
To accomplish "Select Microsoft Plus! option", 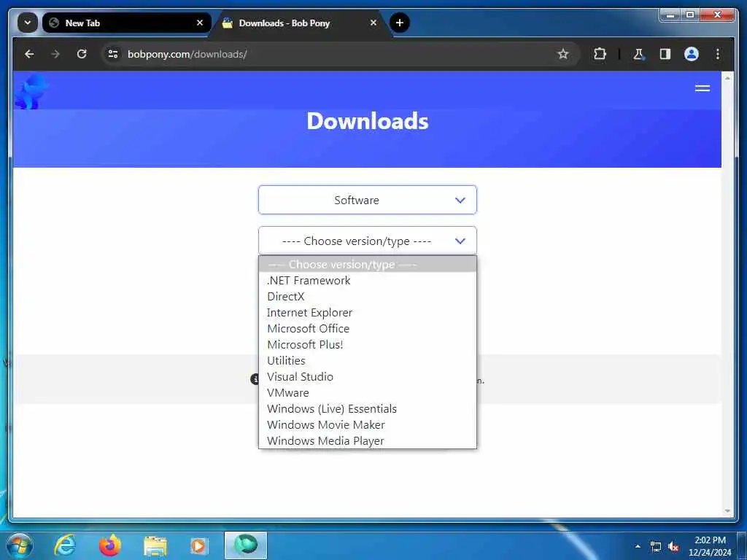I will [368, 345].
